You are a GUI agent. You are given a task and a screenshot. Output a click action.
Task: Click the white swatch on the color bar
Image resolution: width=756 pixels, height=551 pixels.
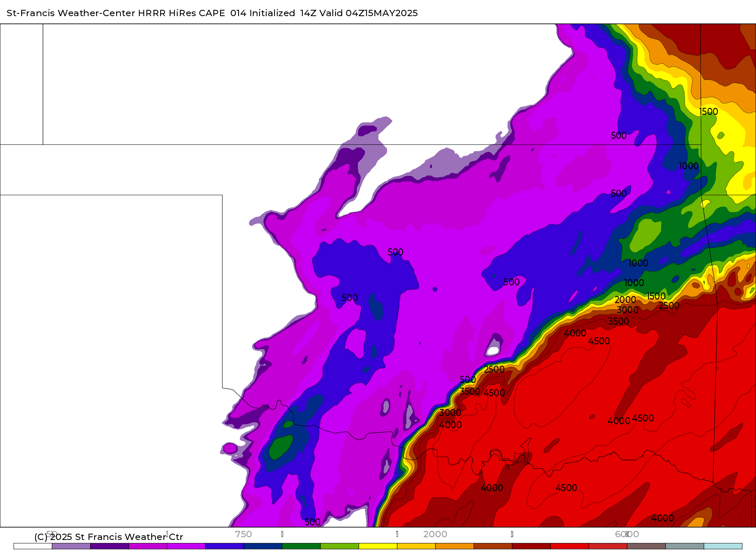pos(33,546)
